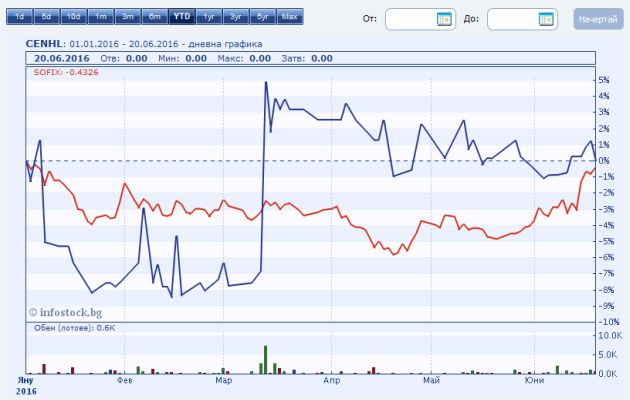The image size is (630, 400).
Task: Select the 1d time range tab
Action: (19, 17)
